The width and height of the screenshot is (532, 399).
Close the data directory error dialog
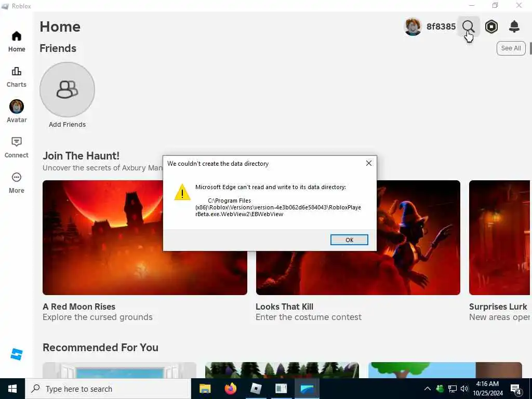coord(369,163)
